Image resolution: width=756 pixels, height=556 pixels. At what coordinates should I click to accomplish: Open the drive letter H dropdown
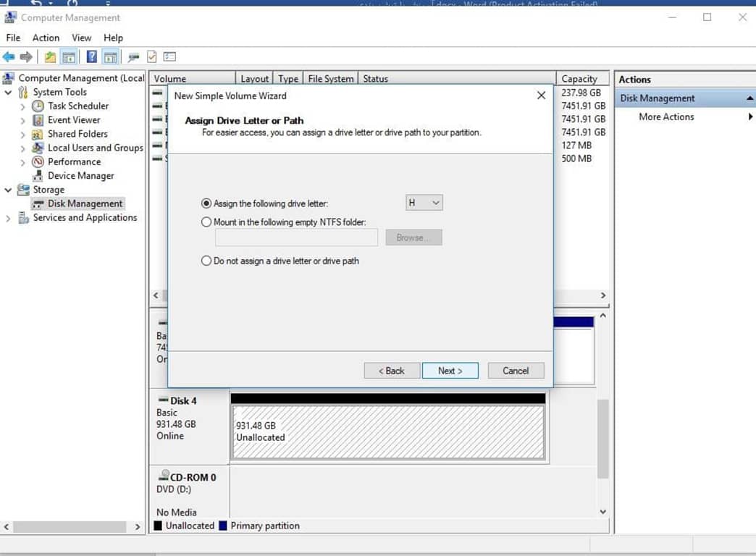pyautogui.click(x=424, y=203)
